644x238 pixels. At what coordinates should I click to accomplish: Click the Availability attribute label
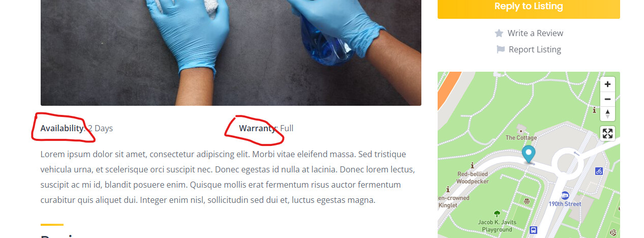point(62,128)
